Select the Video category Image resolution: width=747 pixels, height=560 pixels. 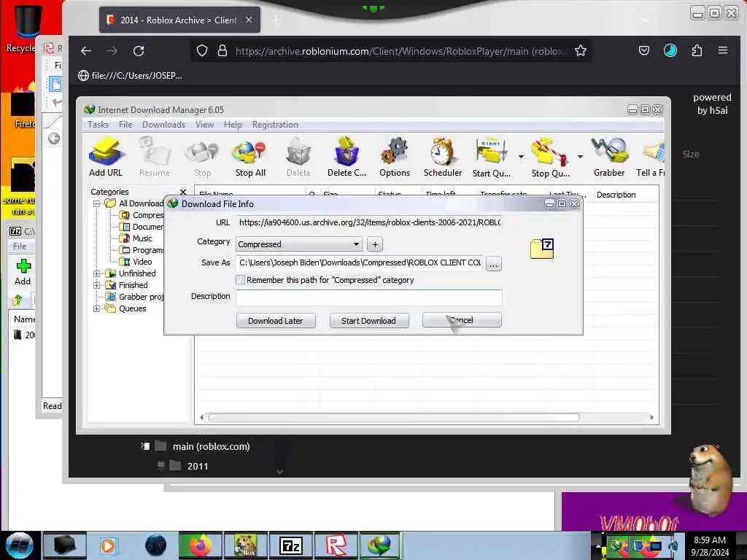pos(142,262)
